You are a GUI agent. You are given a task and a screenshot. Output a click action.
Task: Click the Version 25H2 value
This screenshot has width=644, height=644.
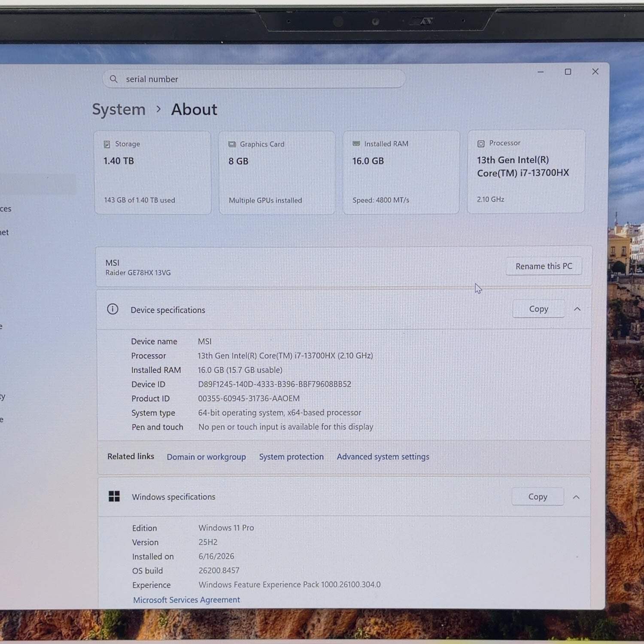coord(208,542)
